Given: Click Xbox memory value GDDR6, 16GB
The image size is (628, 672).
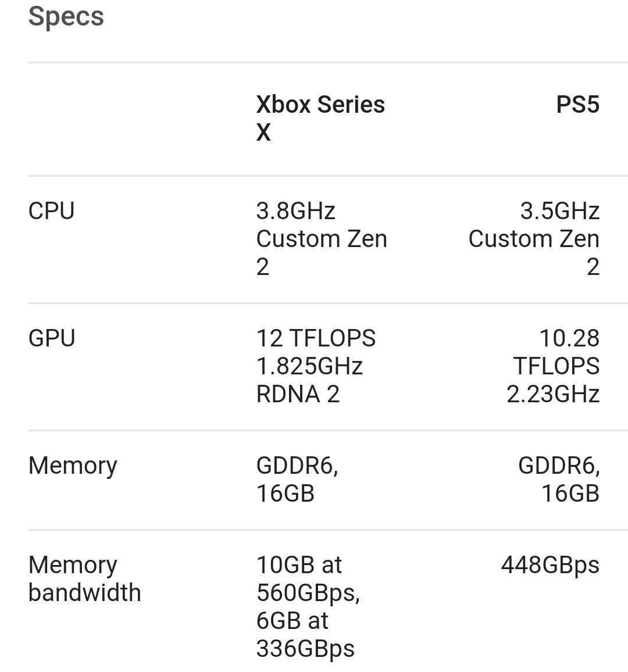Looking at the screenshot, I should (297, 480).
